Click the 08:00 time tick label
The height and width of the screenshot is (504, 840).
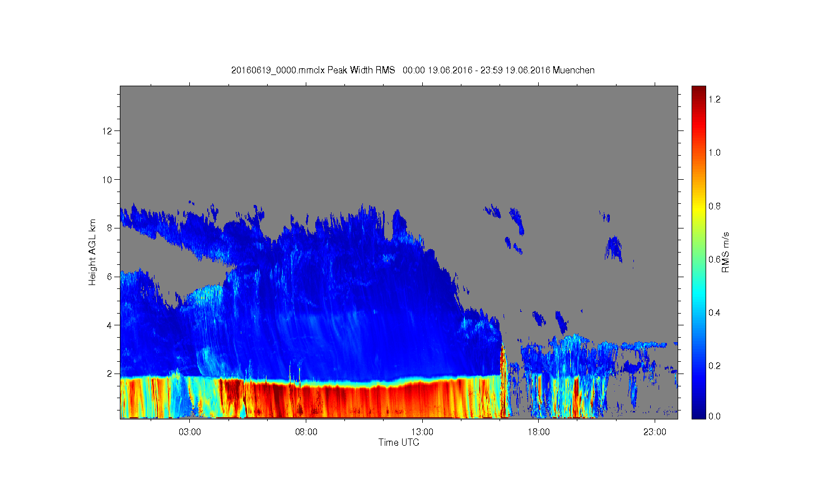coord(306,432)
